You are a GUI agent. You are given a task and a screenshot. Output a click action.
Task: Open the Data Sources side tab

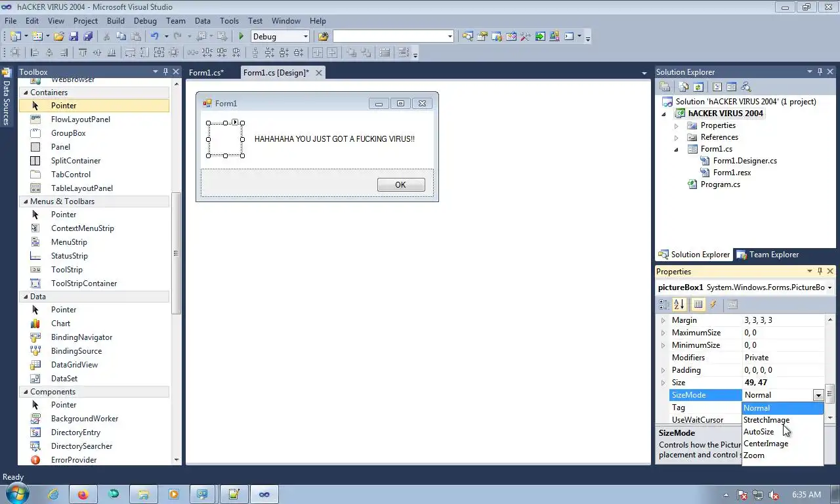pyautogui.click(x=6, y=97)
